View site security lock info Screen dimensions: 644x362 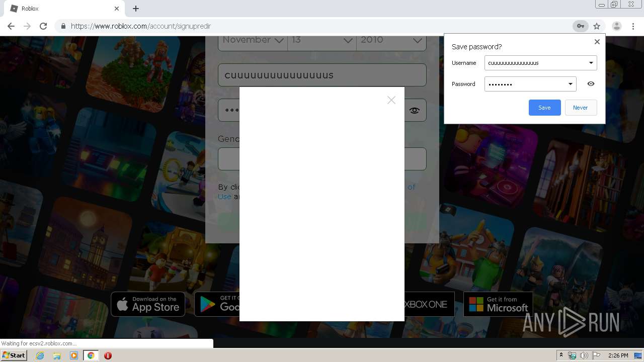click(x=63, y=26)
